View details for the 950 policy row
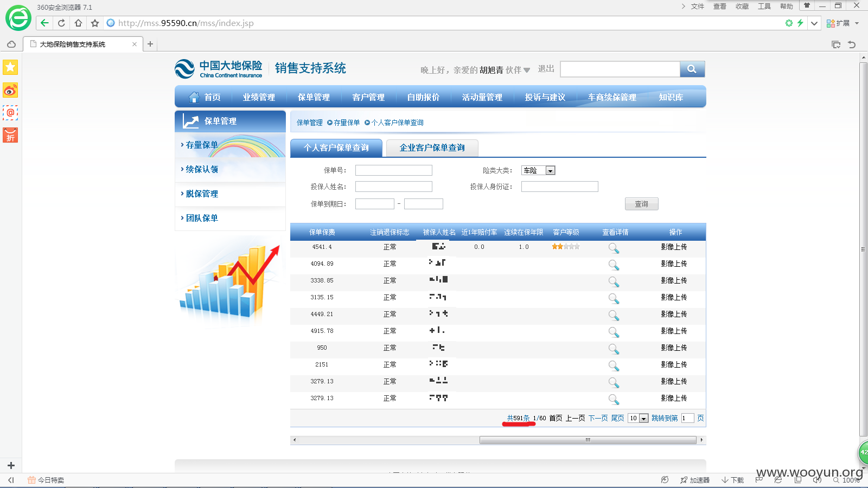Image resolution: width=868 pixels, height=488 pixels. (614, 349)
